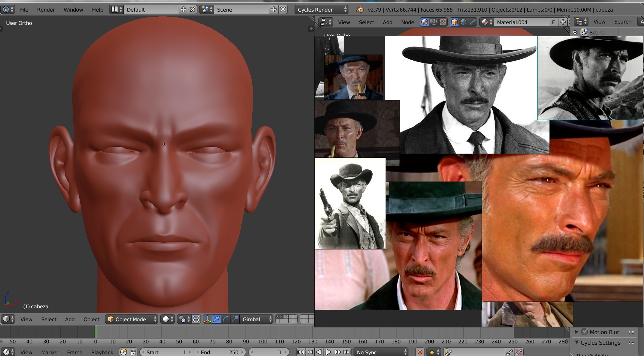Toggle the 3D manipulator widget
The image size is (644, 356).
(207, 319)
